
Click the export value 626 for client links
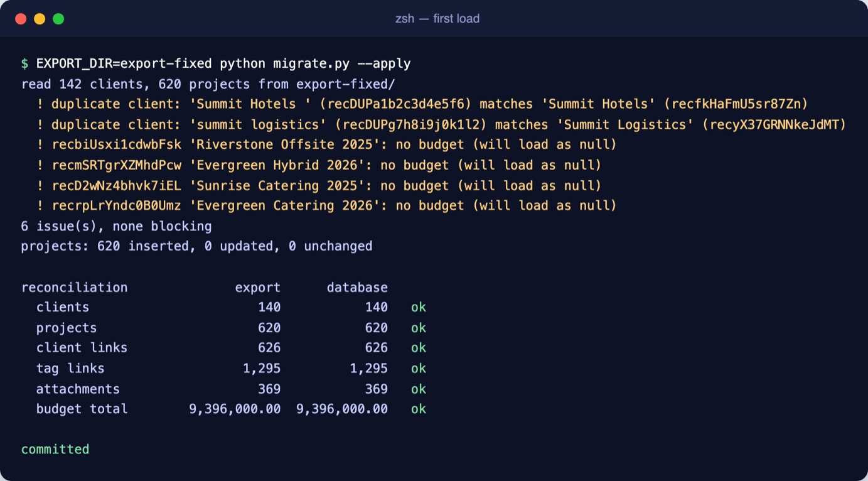pyautogui.click(x=269, y=348)
